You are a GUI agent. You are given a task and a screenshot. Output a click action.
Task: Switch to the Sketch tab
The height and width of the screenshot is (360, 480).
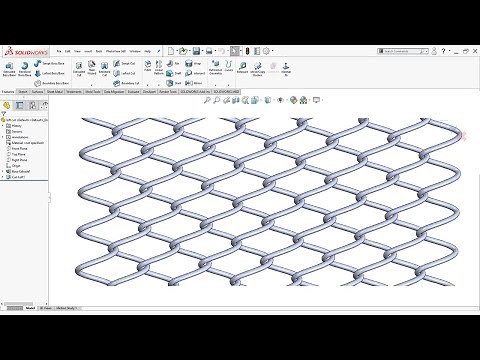tap(23, 91)
